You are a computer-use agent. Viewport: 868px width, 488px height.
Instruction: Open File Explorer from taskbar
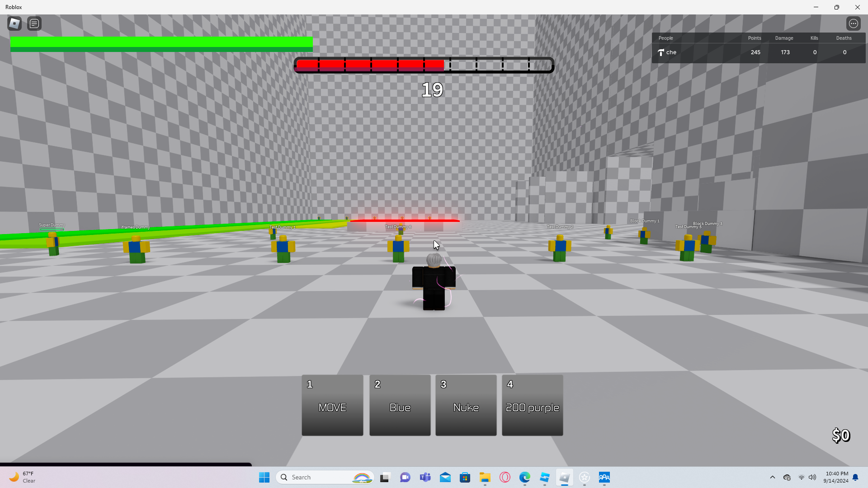click(x=485, y=477)
